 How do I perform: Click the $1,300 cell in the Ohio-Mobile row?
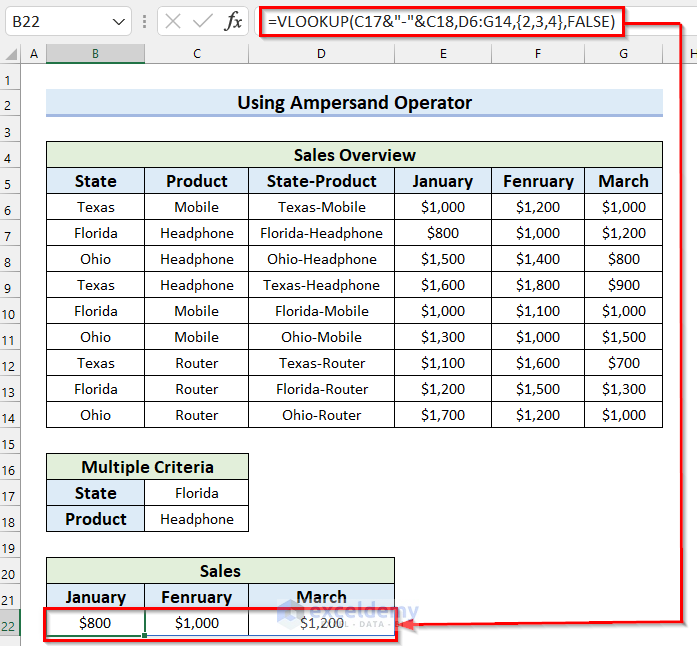[443, 337]
